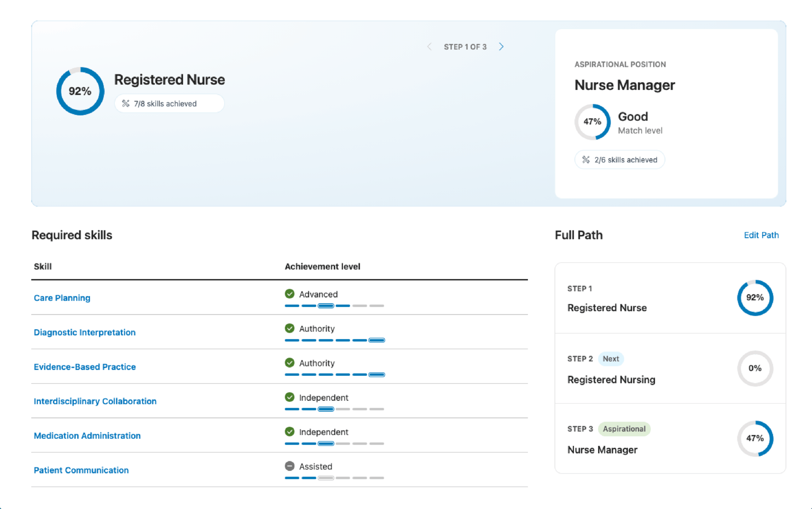Click the 7/8 skills achieved pill
This screenshot has height=509, width=812.
169,104
